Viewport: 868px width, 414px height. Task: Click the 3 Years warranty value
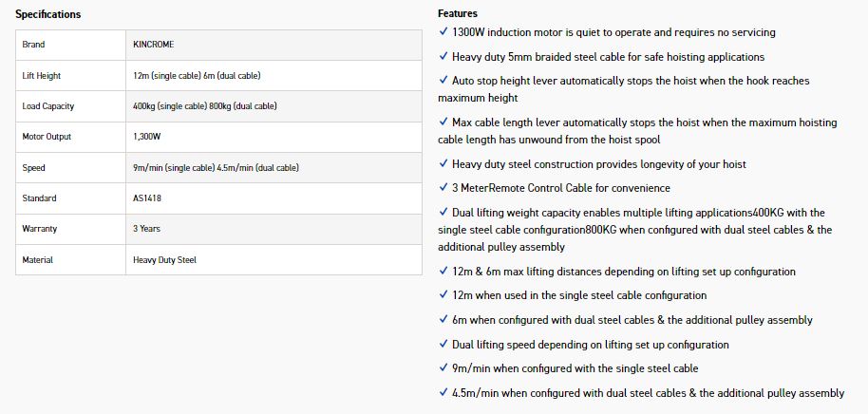[147, 229]
